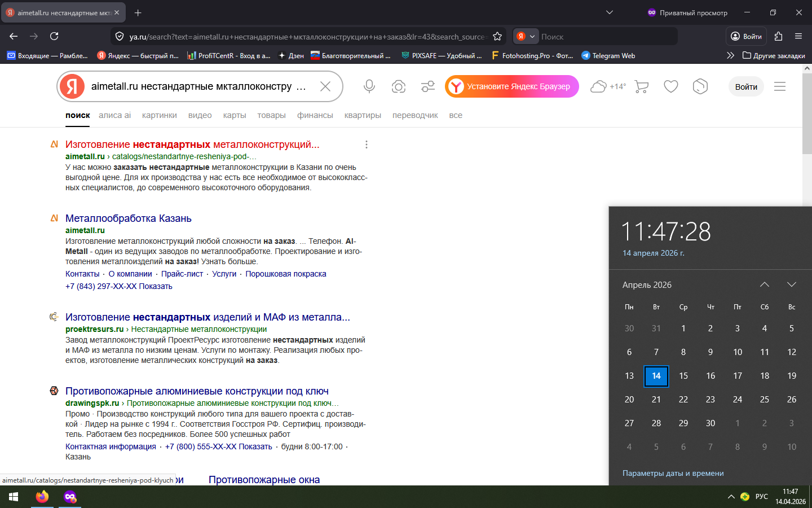The width and height of the screenshot is (812, 508).
Task: Switch to the карты search tab
Action: click(x=234, y=115)
